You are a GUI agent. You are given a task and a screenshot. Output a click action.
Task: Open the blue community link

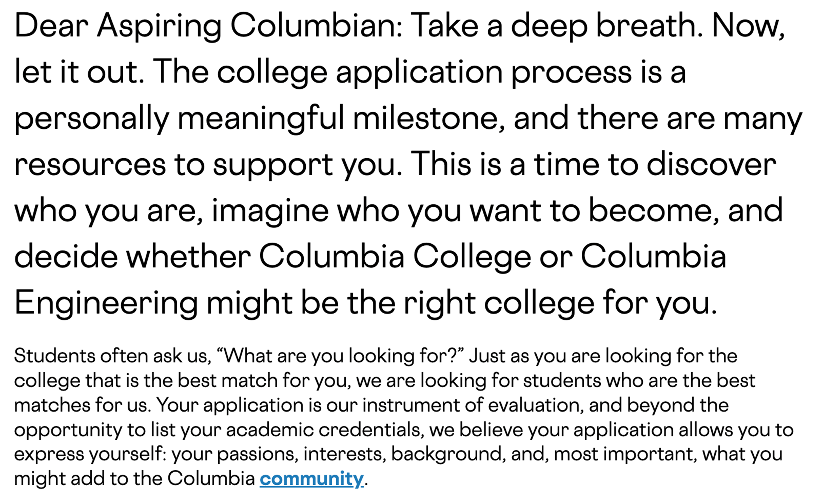311,479
